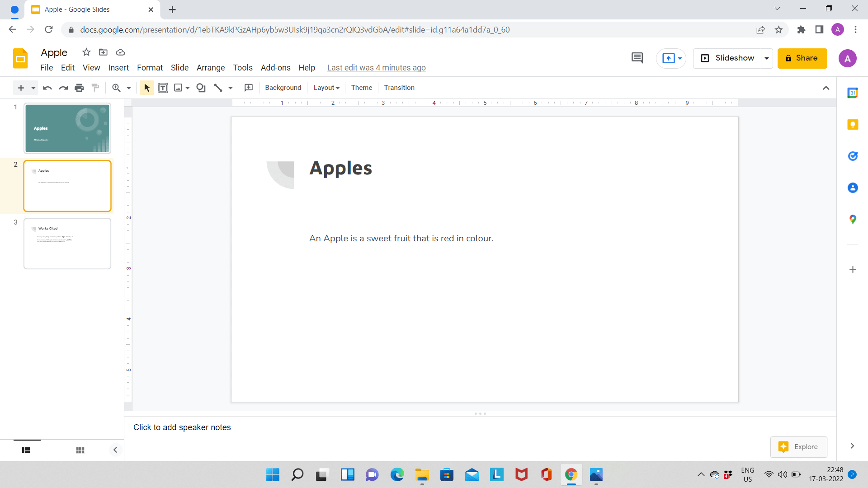Screen dimensions: 868x488
Task: Expand the new slide dropdown arrow
Action: pos(32,88)
